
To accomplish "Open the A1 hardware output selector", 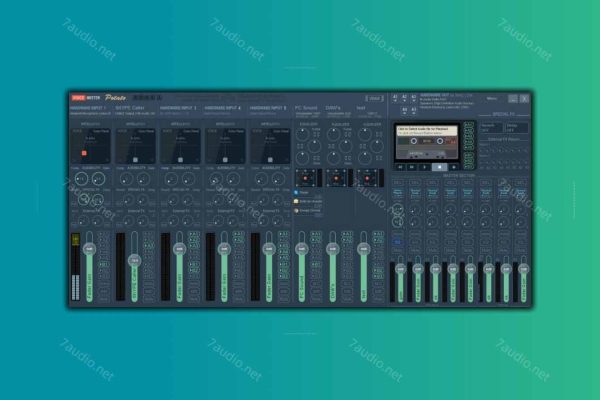I will click(x=395, y=98).
